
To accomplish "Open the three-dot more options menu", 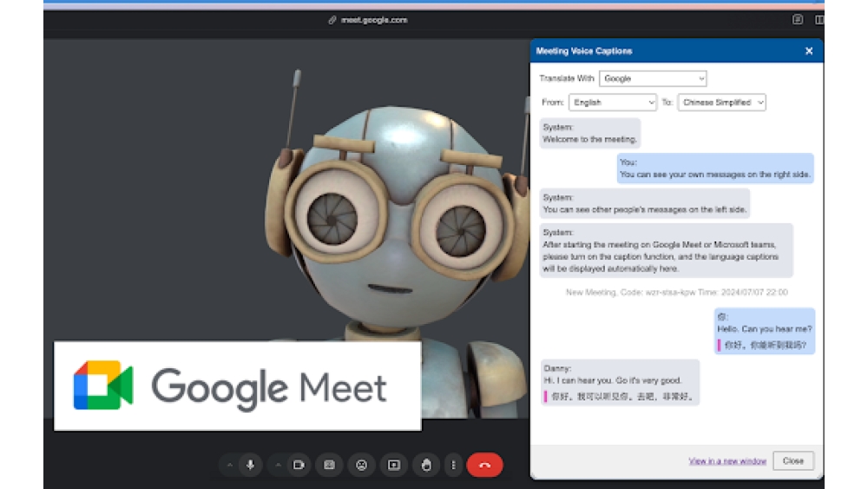I will point(453,466).
